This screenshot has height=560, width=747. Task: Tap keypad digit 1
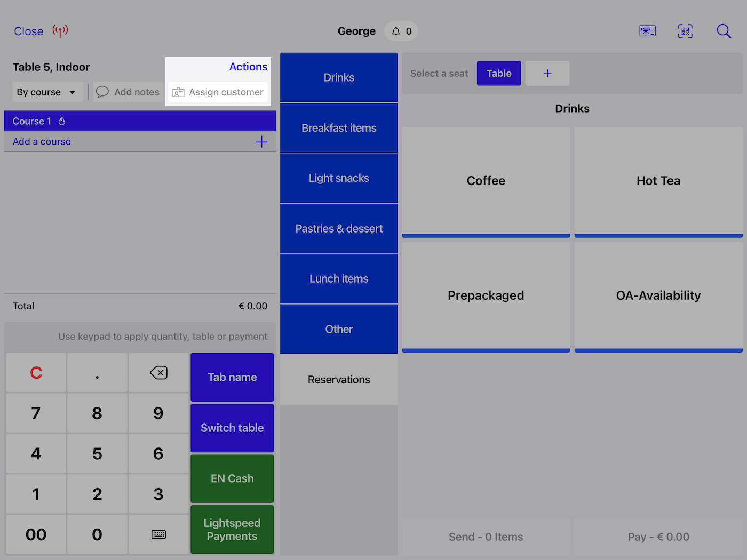(x=36, y=494)
